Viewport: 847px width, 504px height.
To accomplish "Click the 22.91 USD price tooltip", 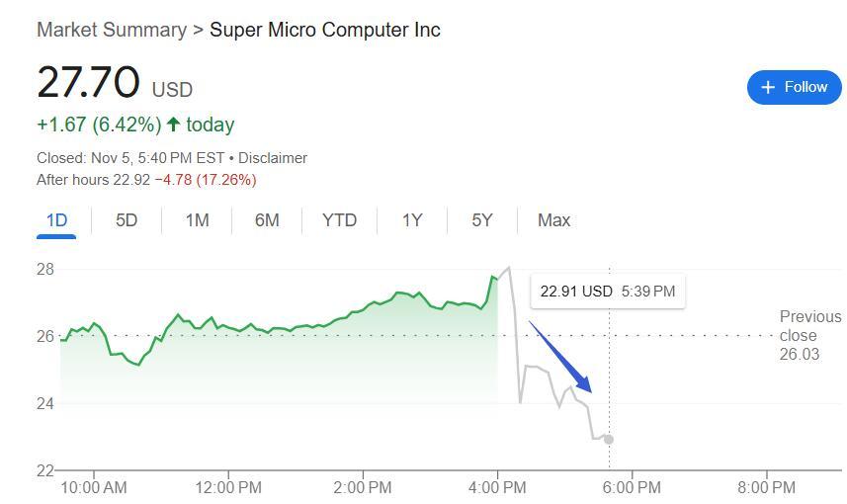I will pyautogui.click(x=607, y=292).
